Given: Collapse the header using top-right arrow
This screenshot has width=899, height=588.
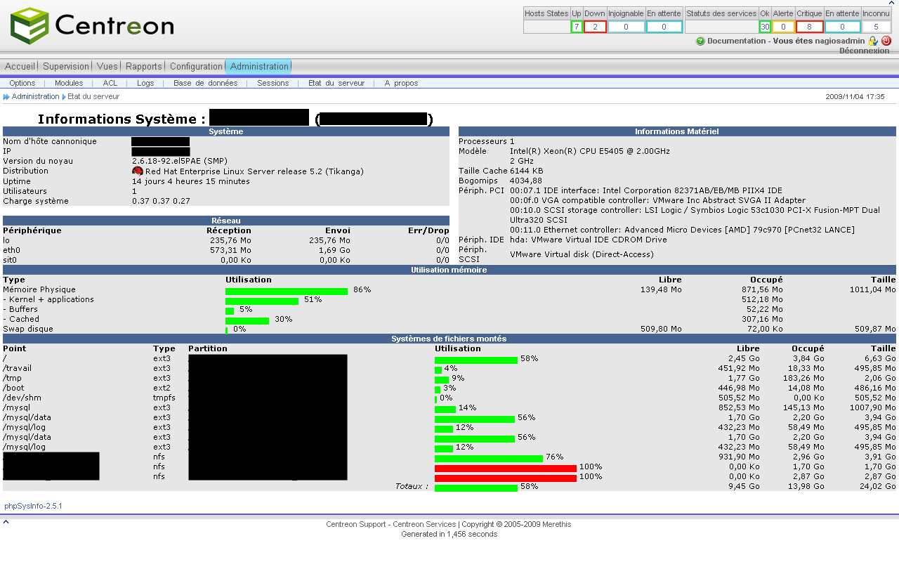Looking at the screenshot, I should pos(891,4).
